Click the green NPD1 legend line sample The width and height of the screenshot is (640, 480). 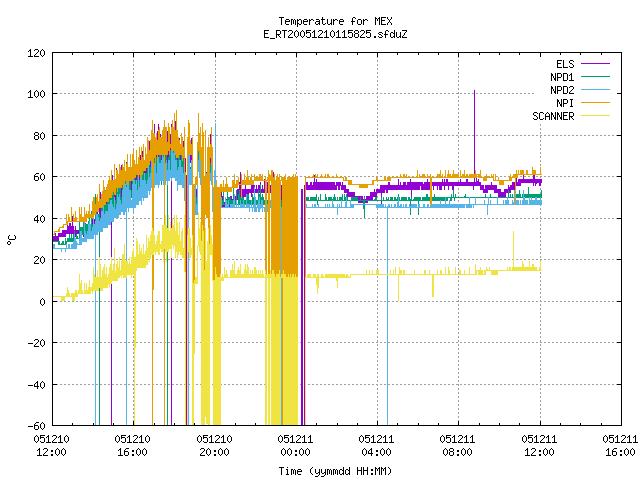point(595,77)
